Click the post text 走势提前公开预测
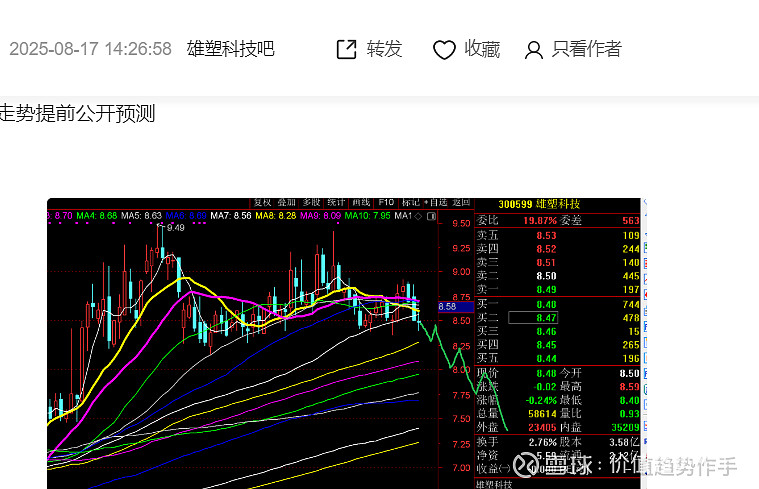This screenshot has height=489, width=759. coord(77,113)
